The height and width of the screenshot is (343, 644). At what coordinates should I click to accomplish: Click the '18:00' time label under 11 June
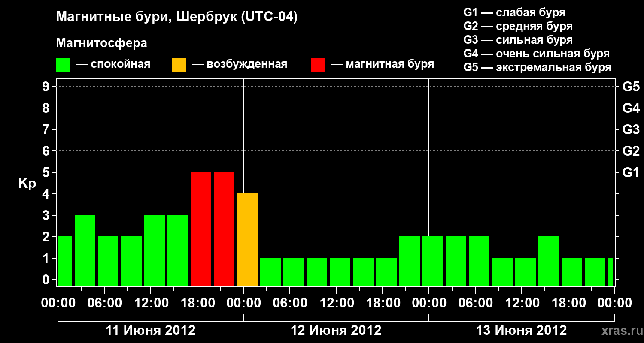coord(197,303)
